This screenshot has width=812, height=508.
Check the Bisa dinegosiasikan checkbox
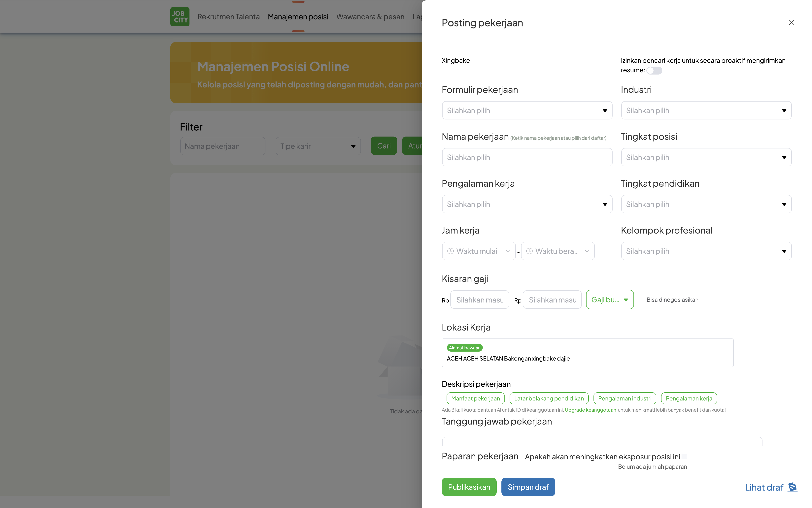[x=641, y=299]
